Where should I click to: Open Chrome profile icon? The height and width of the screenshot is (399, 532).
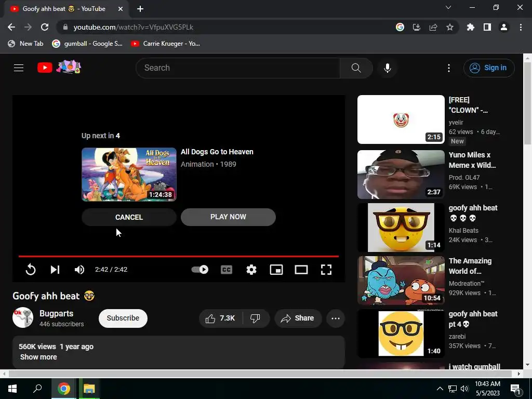click(504, 27)
